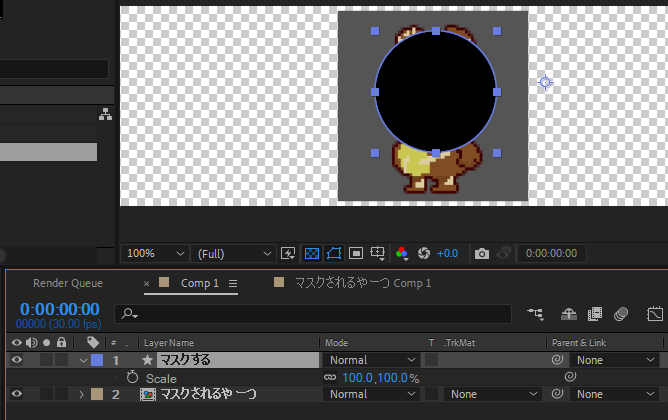Viewport: 668px width, 420px height.
Task: Click tan label swatch of layer 2
Action: pos(97,394)
